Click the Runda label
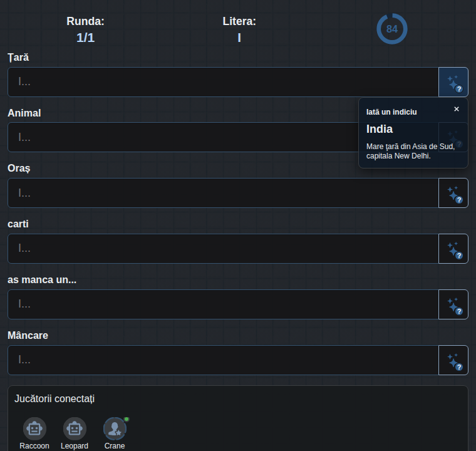 point(85,21)
